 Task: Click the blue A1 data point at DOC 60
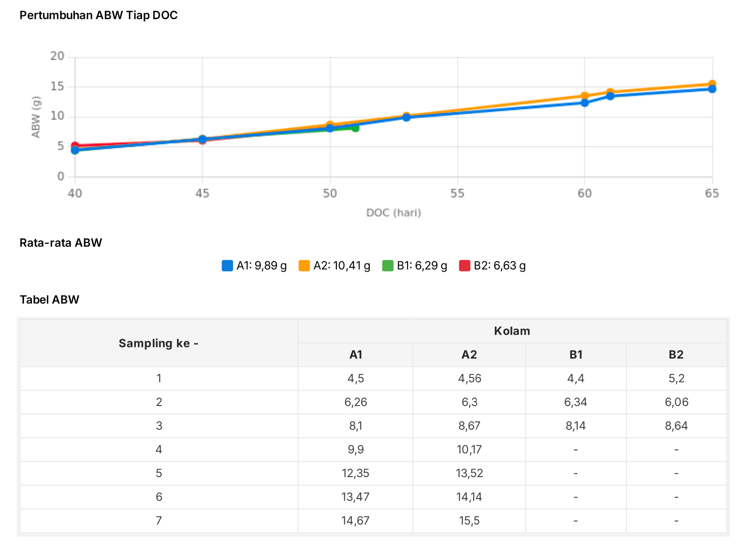click(x=585, y=103)
